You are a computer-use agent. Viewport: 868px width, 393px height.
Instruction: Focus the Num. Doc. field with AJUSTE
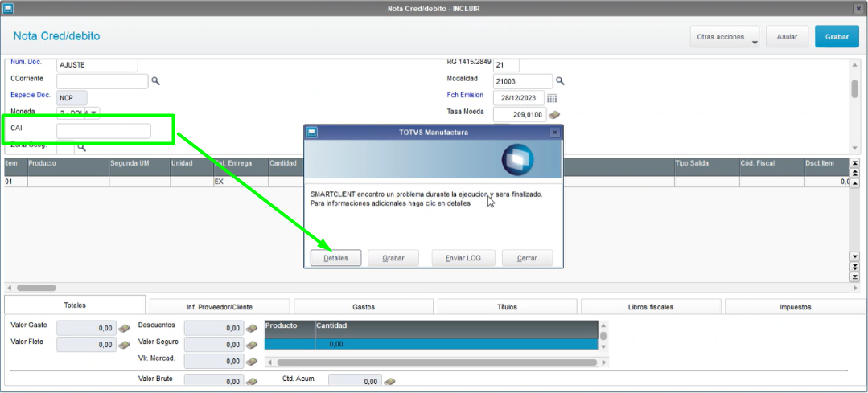(97, 64)
